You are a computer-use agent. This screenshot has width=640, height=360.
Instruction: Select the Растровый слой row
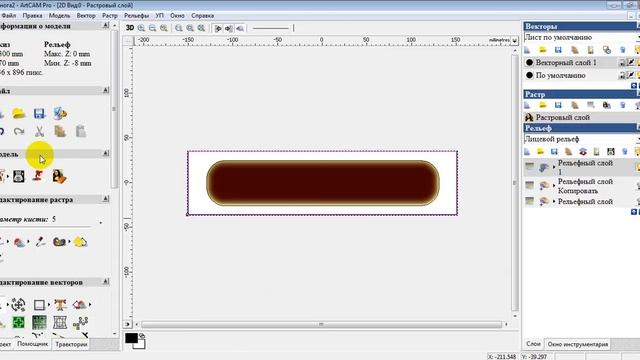tap(582, 117)
